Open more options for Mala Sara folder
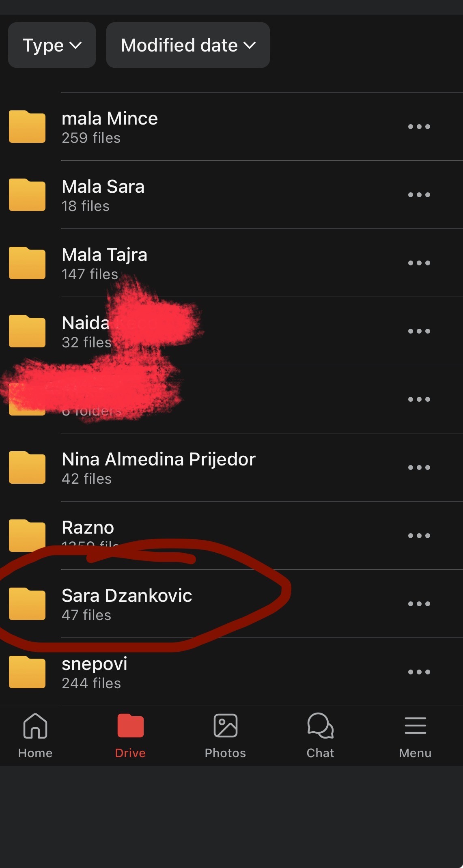 tap(419, 195)
